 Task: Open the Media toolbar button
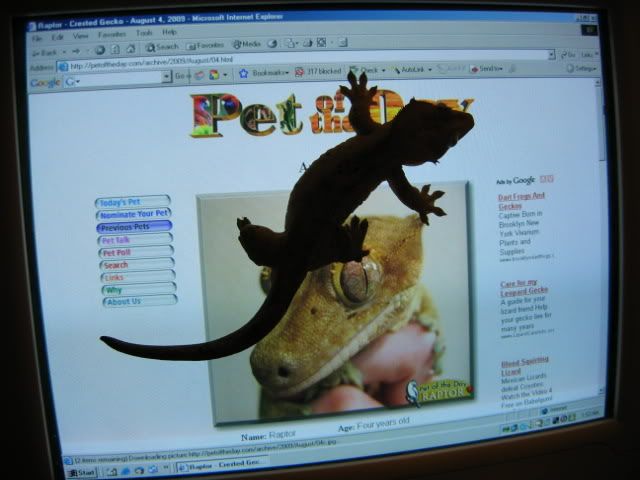pyautogui.click(x=246, y=44)
